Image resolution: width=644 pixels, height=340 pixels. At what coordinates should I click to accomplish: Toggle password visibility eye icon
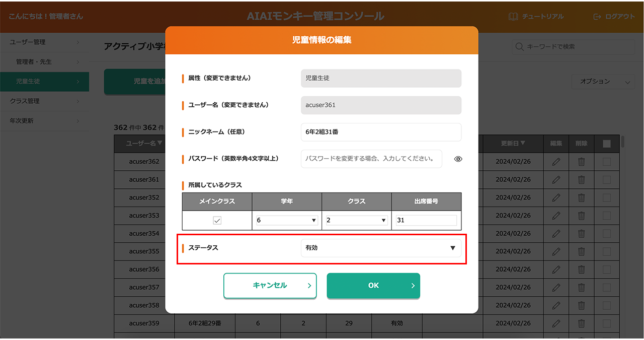pos(458,159)
